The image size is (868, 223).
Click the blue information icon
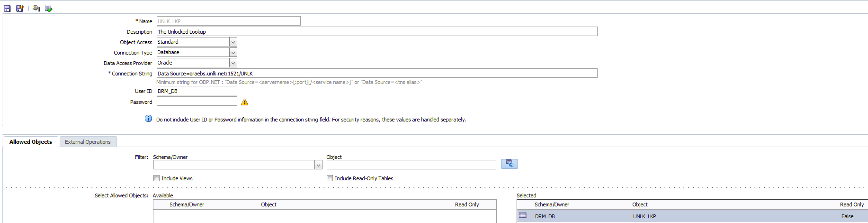[148, 119]
